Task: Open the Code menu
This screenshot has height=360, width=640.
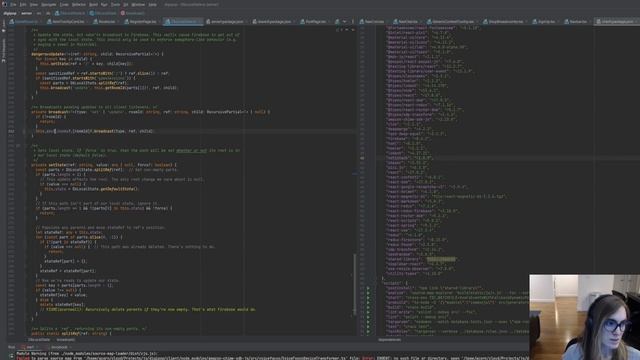Action: click(x=64, y=4)
